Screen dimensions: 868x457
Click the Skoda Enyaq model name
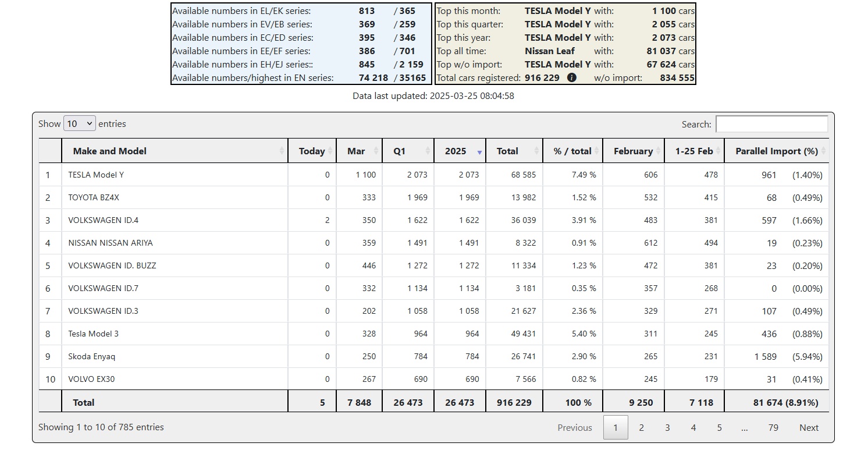(x=92, y=356)
